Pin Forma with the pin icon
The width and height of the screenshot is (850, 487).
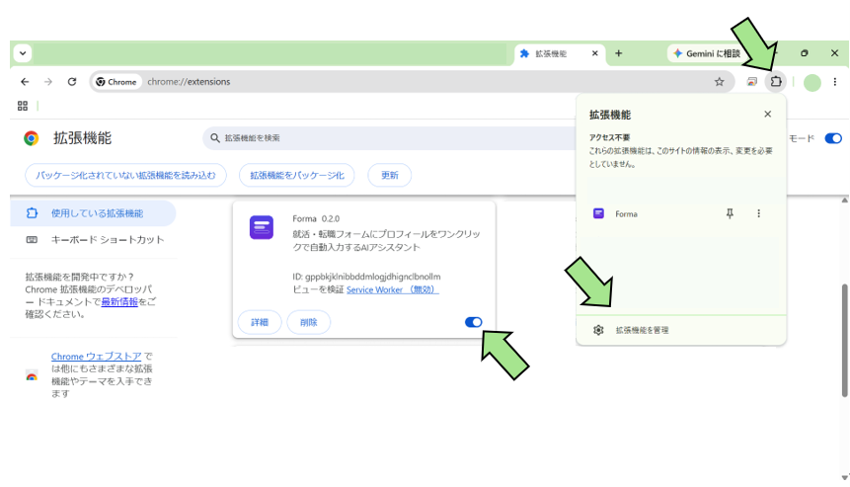coord(730,214)
